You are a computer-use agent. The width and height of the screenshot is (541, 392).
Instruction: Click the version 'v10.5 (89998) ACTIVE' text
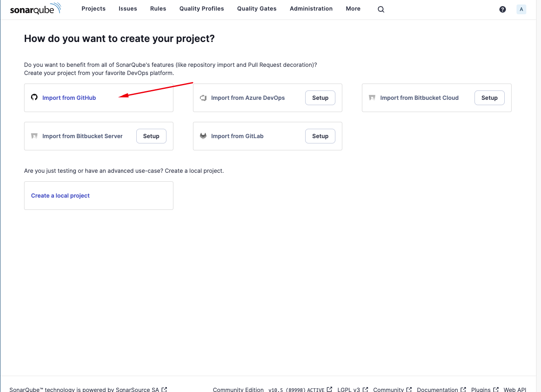click(297, 390)
